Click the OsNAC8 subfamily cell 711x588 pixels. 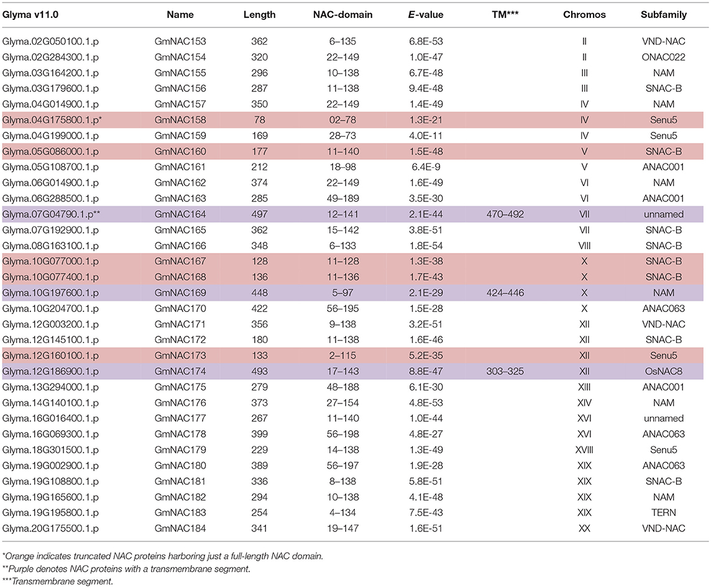point(664,371)
